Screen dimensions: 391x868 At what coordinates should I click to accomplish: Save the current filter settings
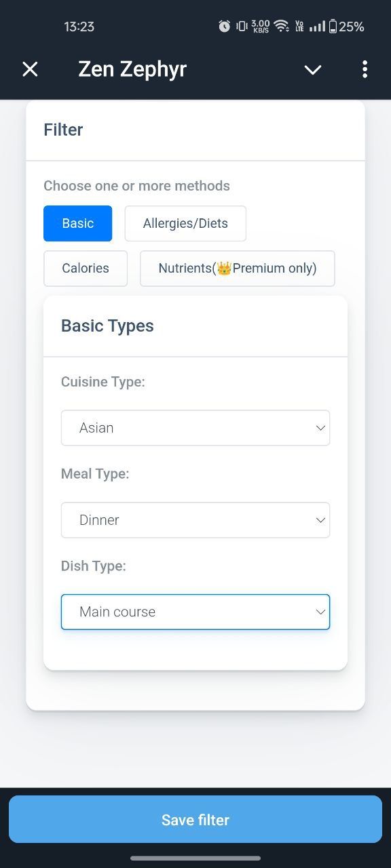pos(195,819)
